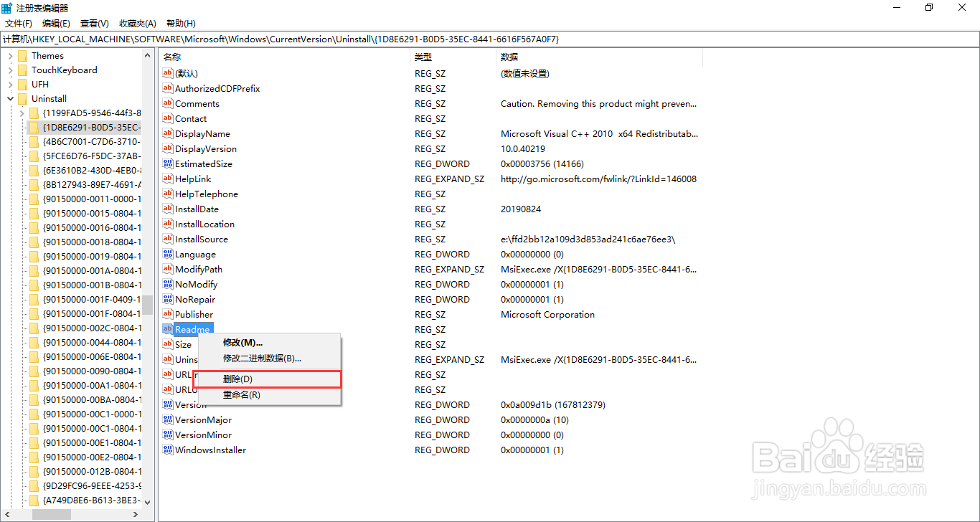
Task: Click the DisplayName string value icon
Action: point(168,133)
